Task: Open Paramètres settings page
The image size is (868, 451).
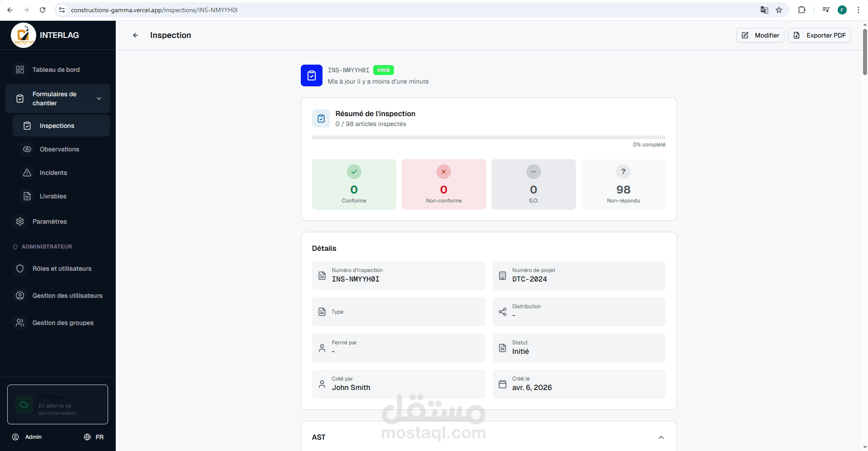Action: pos(57,221)
